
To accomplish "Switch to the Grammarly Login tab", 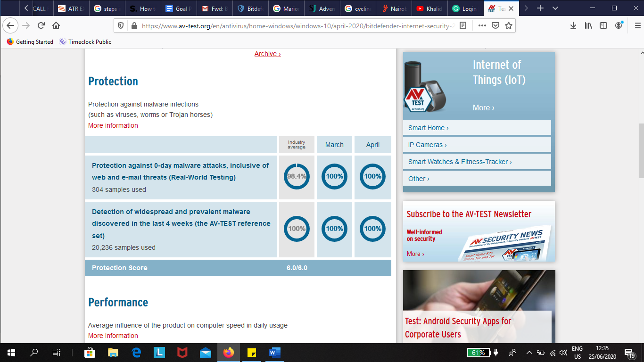I will pyautogui.click(x=465, y=8).
